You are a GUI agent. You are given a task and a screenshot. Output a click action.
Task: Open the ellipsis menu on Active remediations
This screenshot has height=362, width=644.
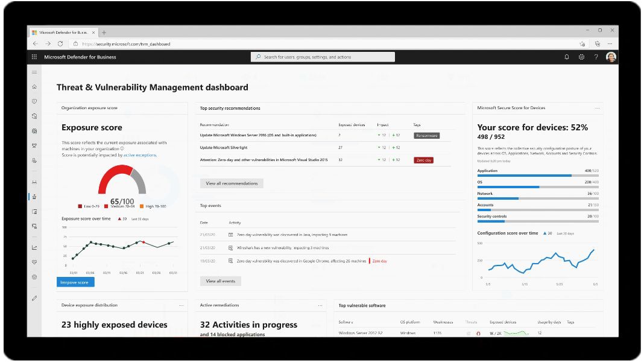(x=320, y=305)
